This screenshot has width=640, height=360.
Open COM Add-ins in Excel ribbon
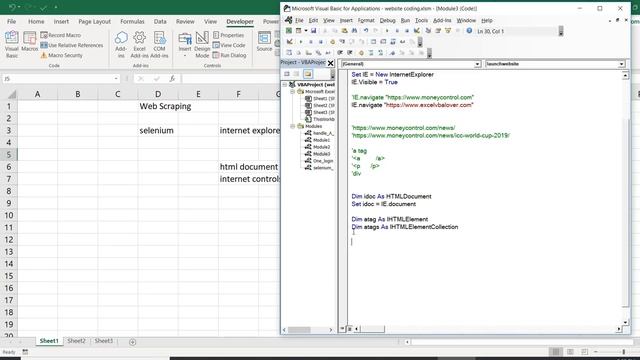(x=159, y=44)
